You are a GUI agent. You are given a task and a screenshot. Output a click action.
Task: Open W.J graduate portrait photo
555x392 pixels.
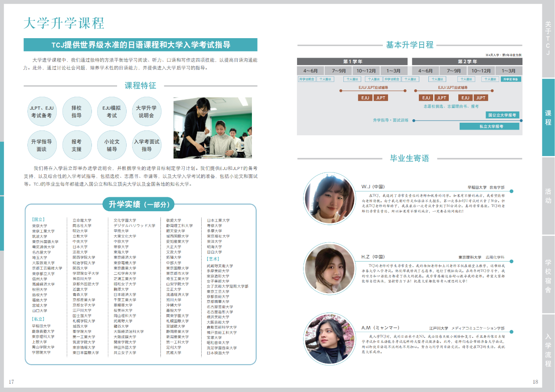click(330, 198)
